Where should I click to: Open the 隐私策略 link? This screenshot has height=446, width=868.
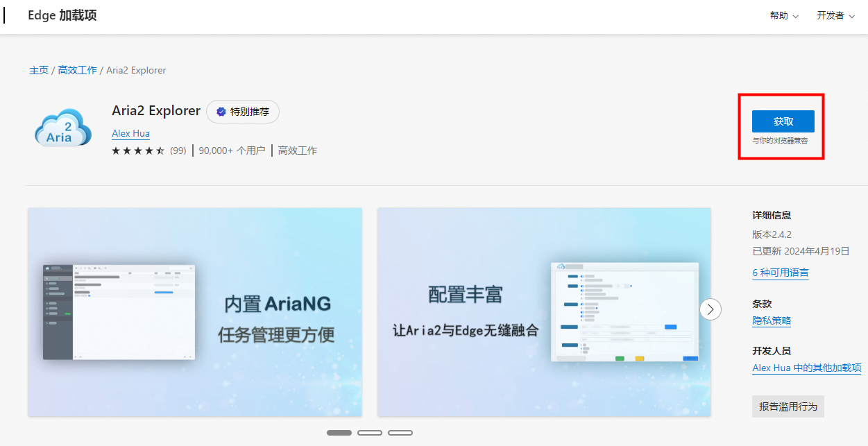[771, 320]
